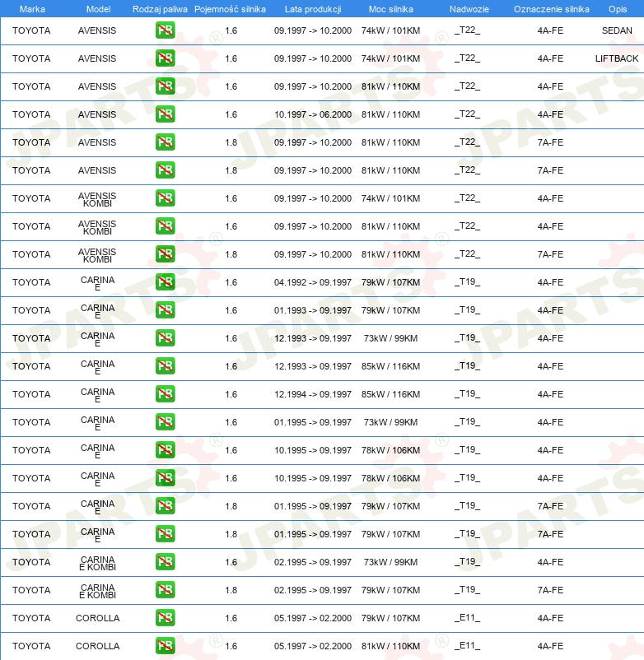The image size is (644, 660).
Task: Click the date range 01.1993 -> 09.1997
Action: [312, 310]
